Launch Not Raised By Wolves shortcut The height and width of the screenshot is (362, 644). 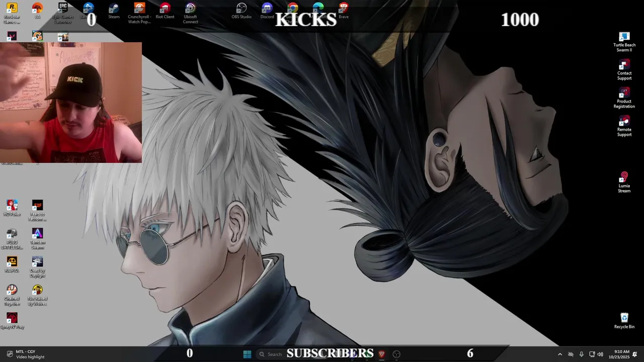37,295
